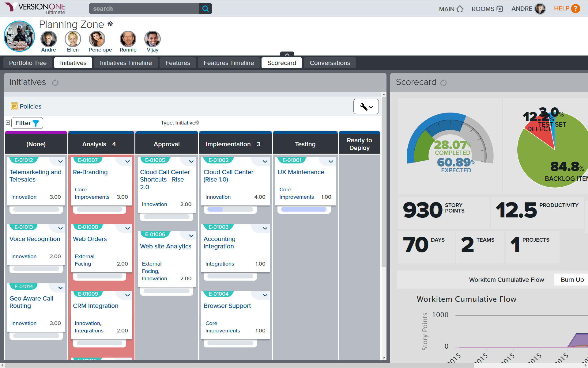This screenshot has width=588, height=368.
Task: Toggle the Scorecard panel tab off
Action: point(281,63)
